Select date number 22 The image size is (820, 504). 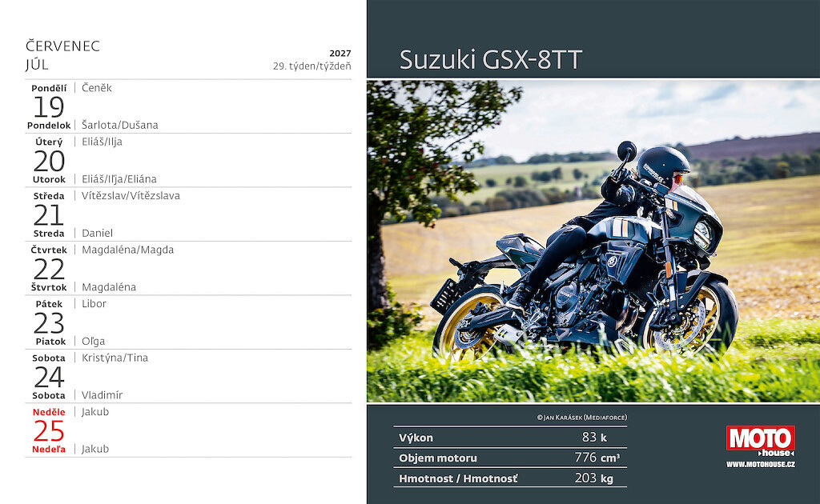pyautogui.click(x=49, y=269)
